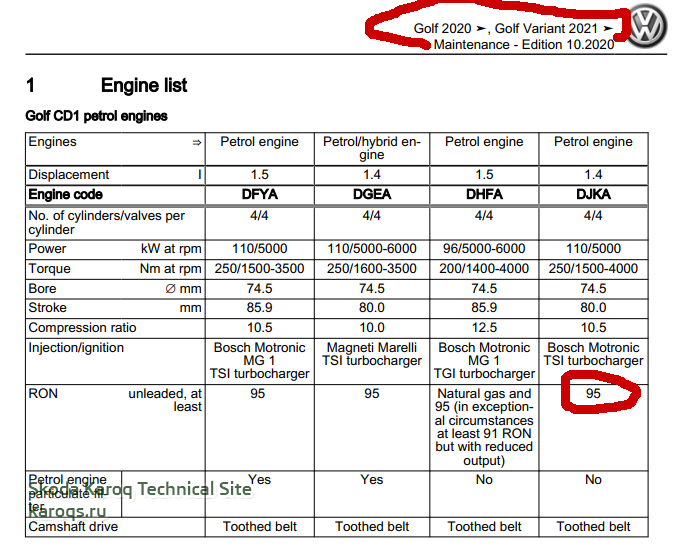
Task: Click RON value 95 for DJKA
Action: click(x=593, y=394)
